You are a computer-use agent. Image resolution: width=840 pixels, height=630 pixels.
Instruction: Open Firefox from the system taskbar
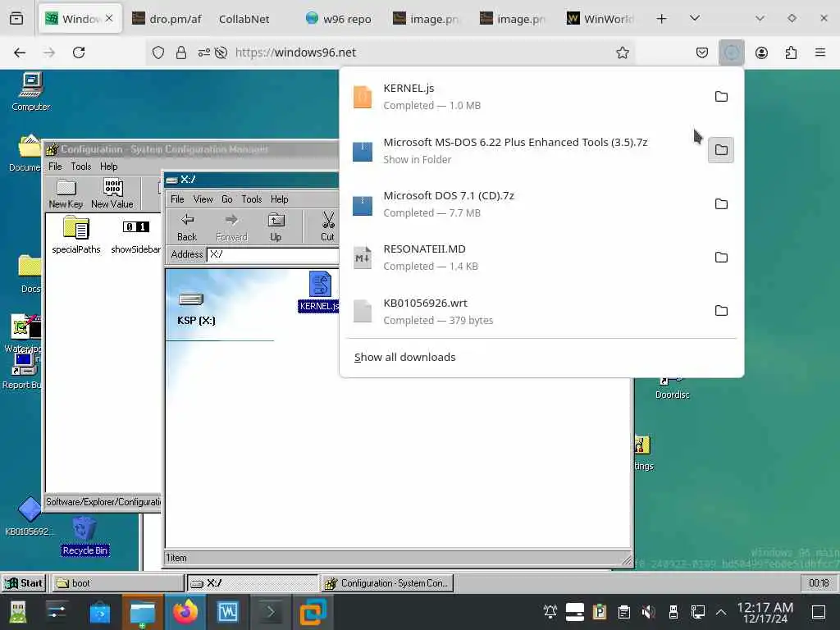tap(185, 612)
